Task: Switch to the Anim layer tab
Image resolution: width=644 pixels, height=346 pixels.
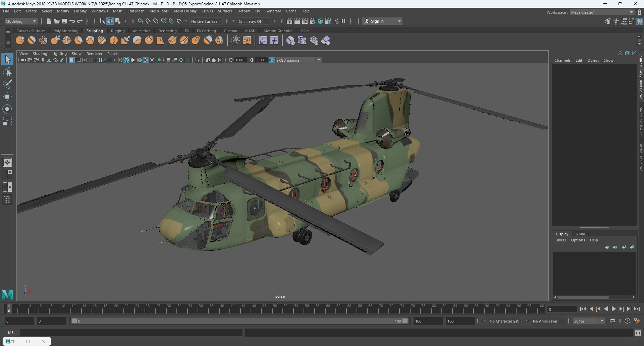Action: 580,234
